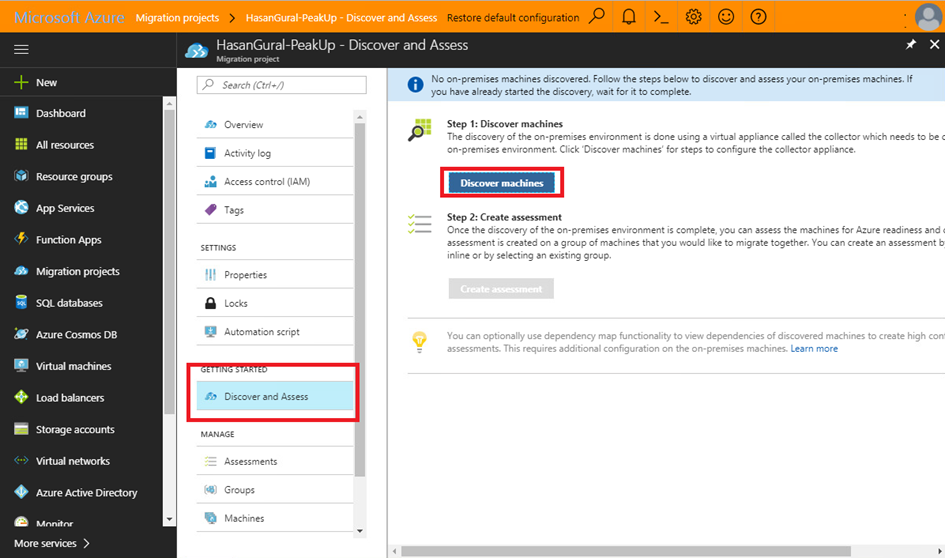
Task: Click the Create assessment button
Action: (x=501, y=289)
